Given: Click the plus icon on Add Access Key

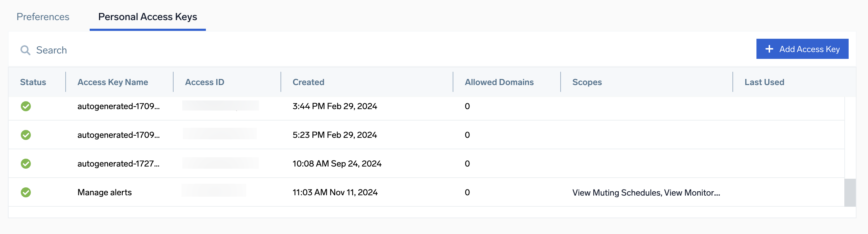Looking at the screenshot, I should click(769, 49).
